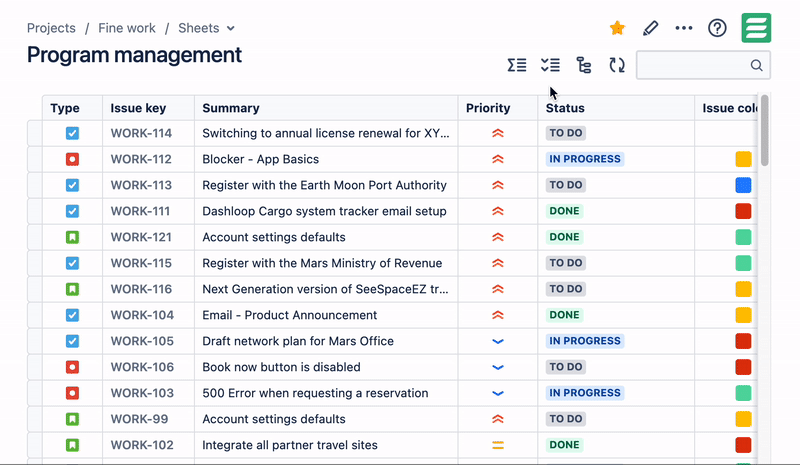Image resolution: width=800 pixels, height=465 pixels.
Task: Click the task type icon for WORK-113
Action: [72, 185]
